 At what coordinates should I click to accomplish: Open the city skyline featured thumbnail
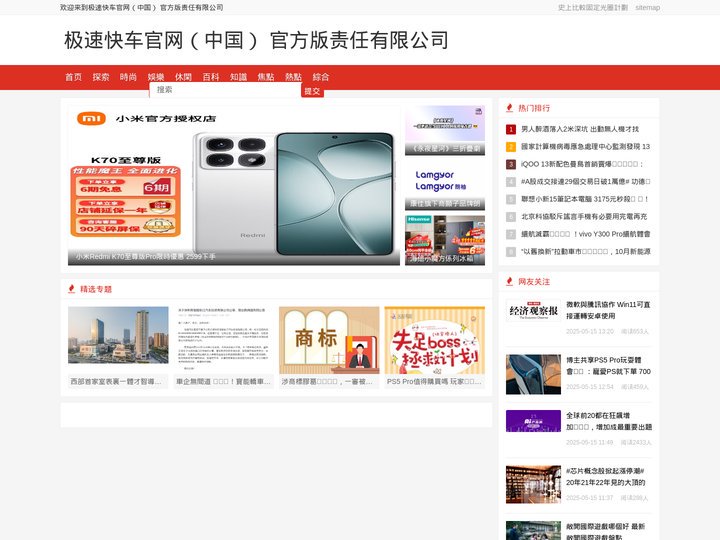(x=118, y=335)
